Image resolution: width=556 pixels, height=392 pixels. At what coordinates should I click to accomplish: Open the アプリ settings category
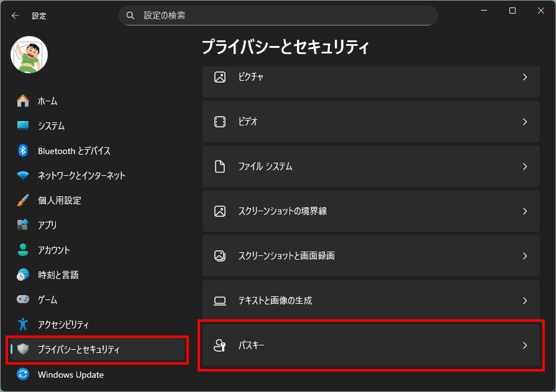point(47,225)
